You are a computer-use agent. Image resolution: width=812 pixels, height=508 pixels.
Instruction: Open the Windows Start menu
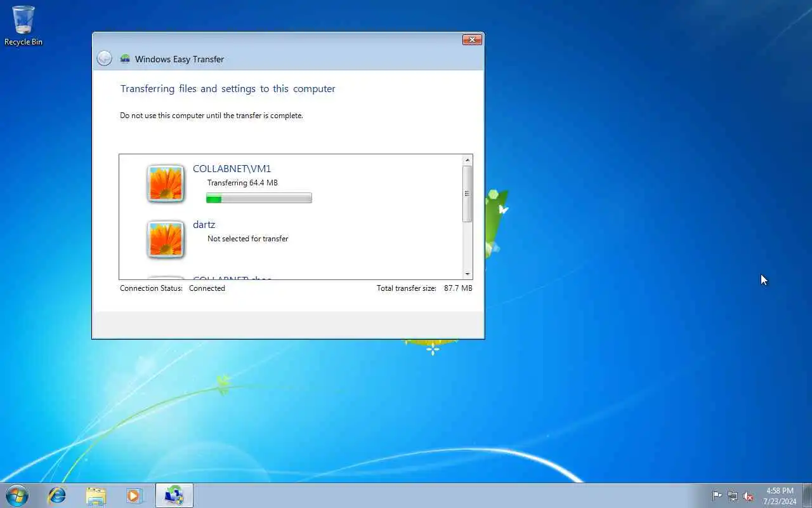point(17,495)
